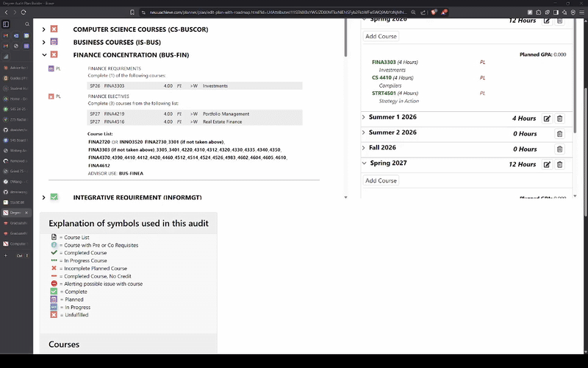The height and width of the screenshot is (368, 588).
Task: Edit the Summer 1 2026 term
Action: (x=546, y=118)
